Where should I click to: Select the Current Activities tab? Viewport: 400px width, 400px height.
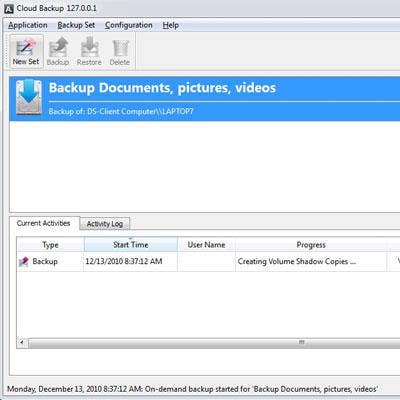[x=44, y=223]
